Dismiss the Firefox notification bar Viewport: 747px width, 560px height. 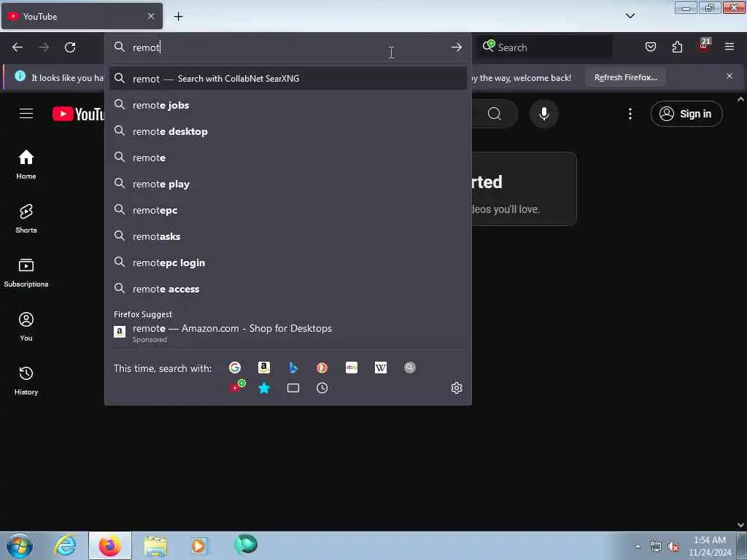729,76
